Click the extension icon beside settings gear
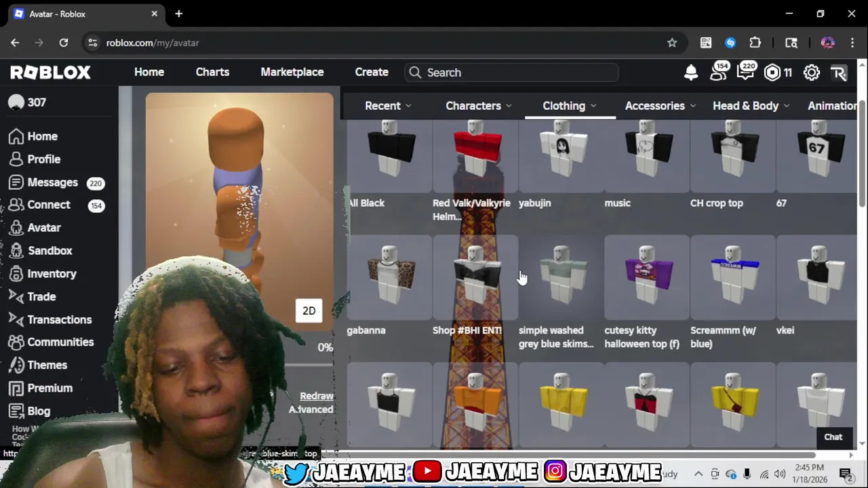Viewport: 868px width, 488px height. (840, 73)
